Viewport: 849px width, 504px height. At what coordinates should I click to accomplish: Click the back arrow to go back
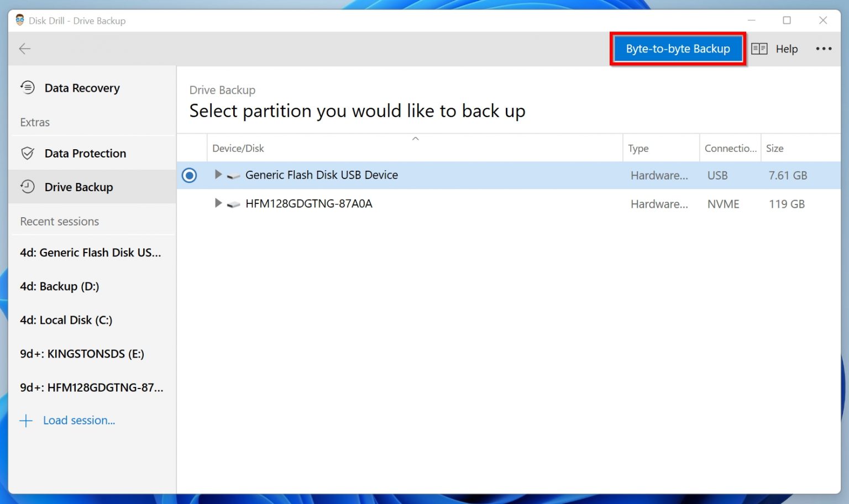pos(24,49)
